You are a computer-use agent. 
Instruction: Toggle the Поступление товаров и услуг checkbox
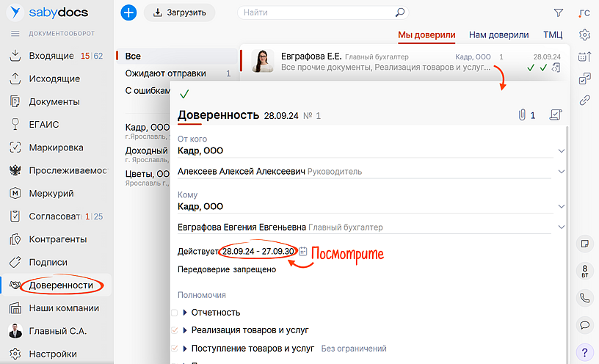174,349
